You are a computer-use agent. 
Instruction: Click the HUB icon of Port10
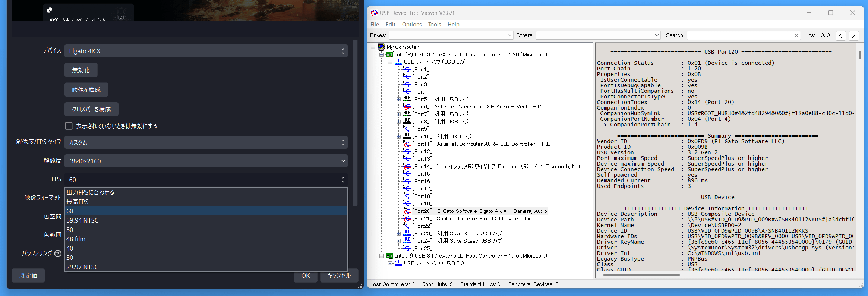407,136
